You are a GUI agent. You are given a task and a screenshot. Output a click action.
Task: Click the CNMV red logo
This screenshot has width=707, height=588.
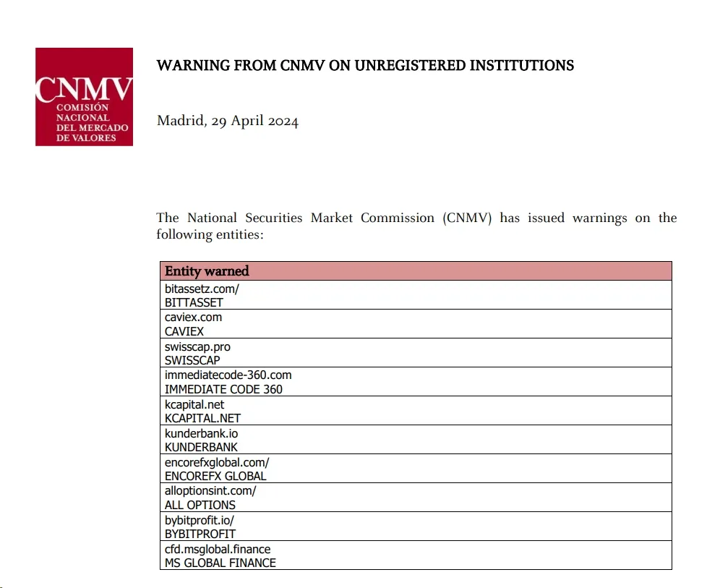tap(85, 97)
